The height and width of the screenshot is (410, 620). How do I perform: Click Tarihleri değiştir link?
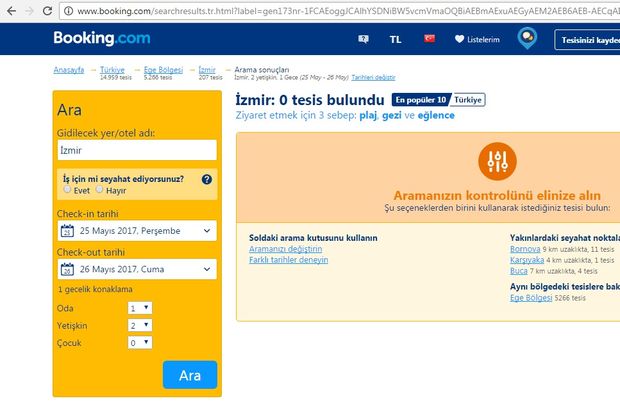point(373,77)
